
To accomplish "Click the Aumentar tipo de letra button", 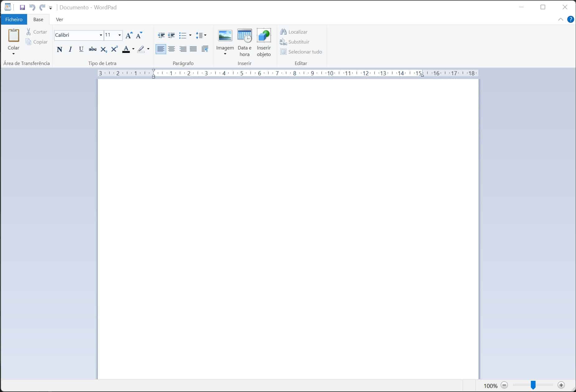I will click(129, 35).
